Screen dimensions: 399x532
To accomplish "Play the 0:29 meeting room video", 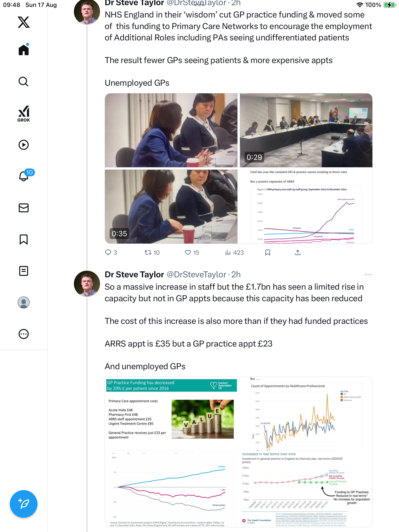I will pos(306,130).
